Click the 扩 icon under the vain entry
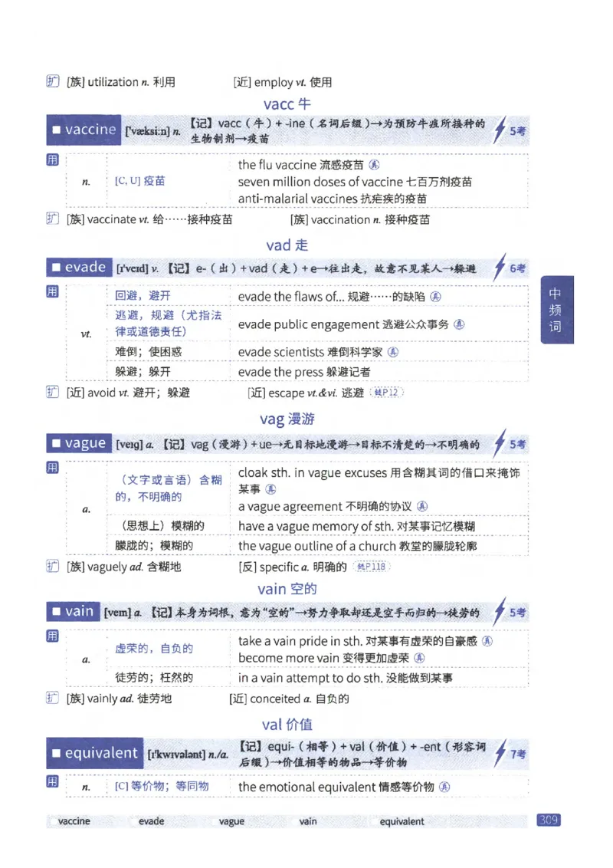 point(51,699)
